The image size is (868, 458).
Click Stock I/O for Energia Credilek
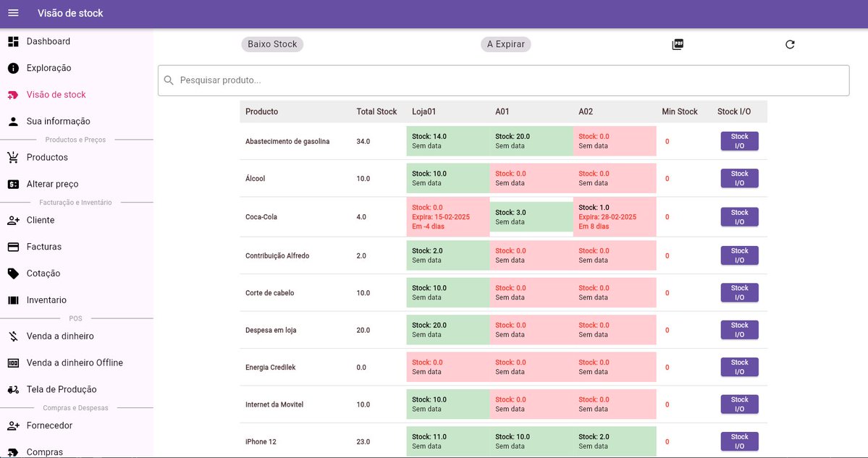[740, 367]
